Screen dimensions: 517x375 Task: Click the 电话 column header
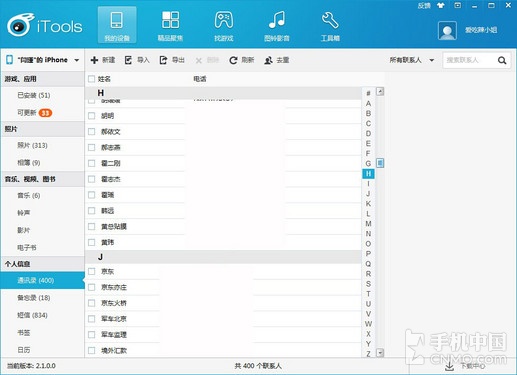point(200,79)
